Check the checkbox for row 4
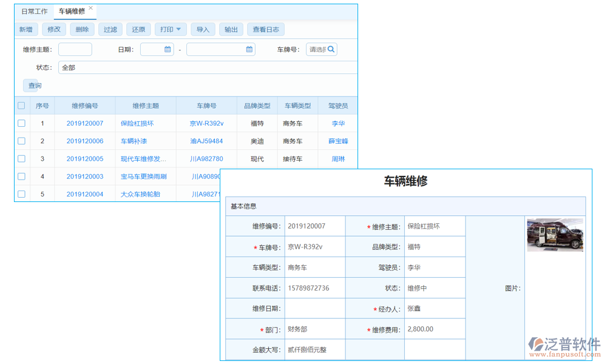 point(21,177)
